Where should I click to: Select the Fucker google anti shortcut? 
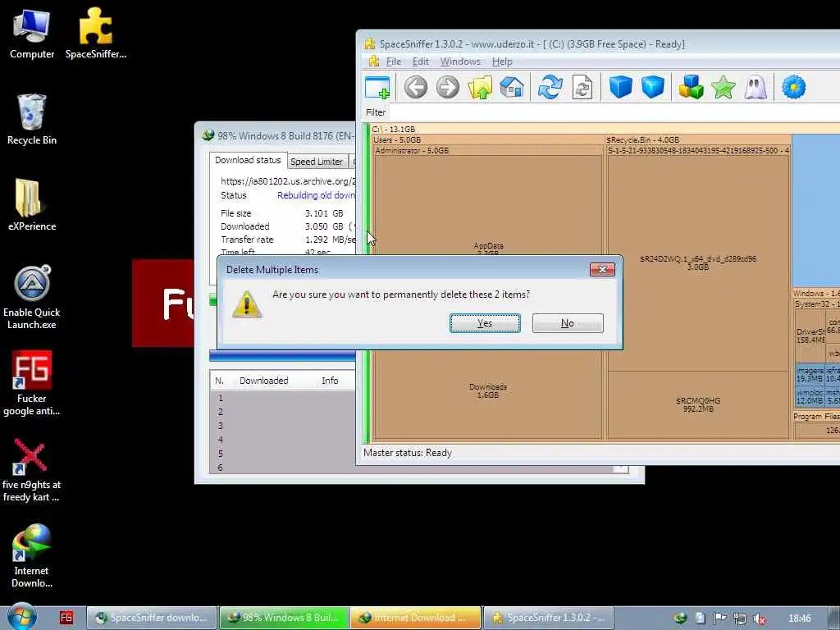tap(32, 384)
